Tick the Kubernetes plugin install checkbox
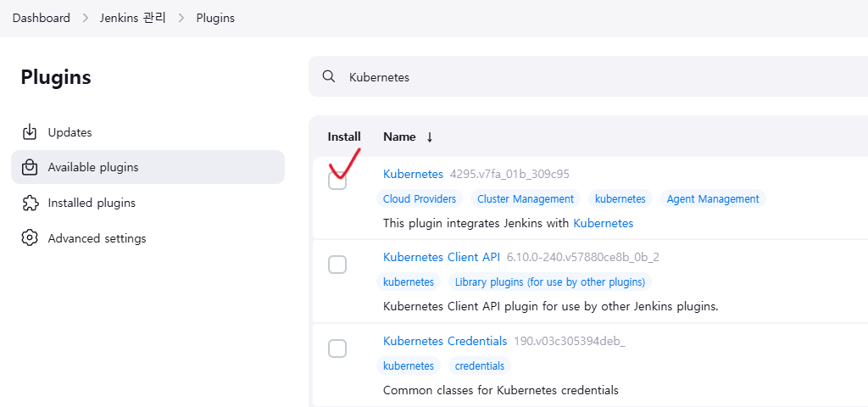Image resolution: width=868 pixels, height=407 pixels. [337, 181]
